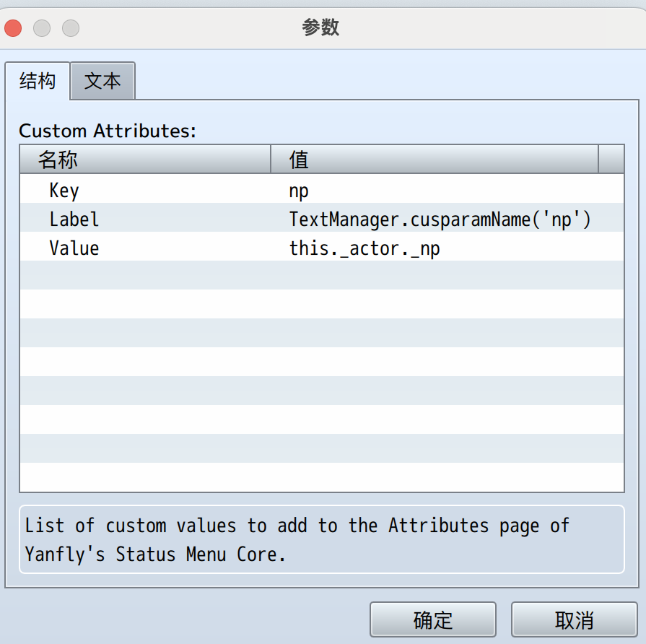Click the 名称 column header
The height and width of the screenshot is (644, 646).
(145, 160)
